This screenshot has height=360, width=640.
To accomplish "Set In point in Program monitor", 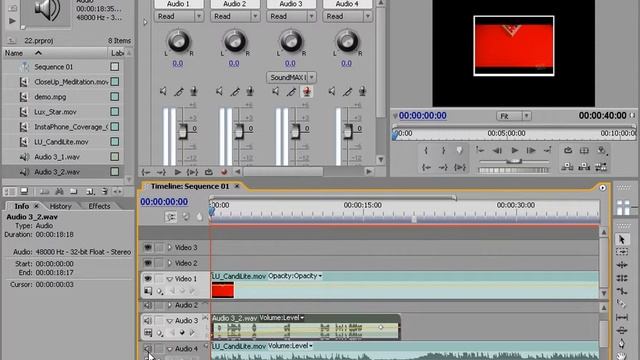I will (x=426, y=151).
